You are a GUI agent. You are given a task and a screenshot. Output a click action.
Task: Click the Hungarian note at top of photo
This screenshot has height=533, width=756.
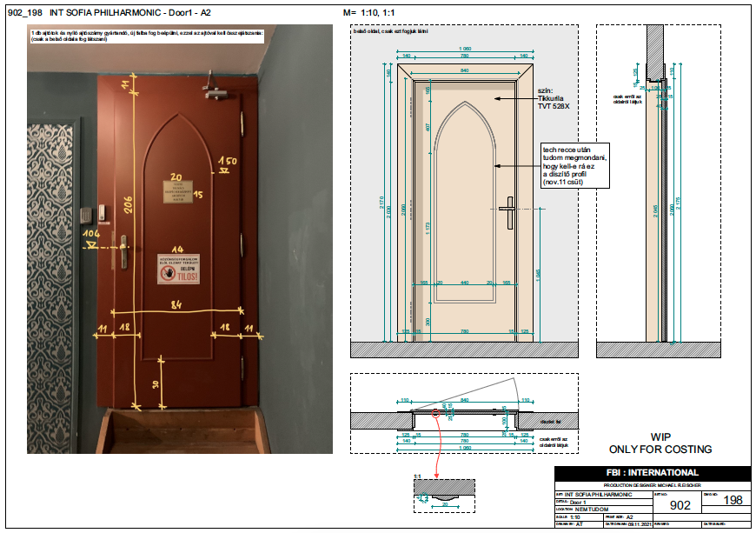tap(147, 36)
